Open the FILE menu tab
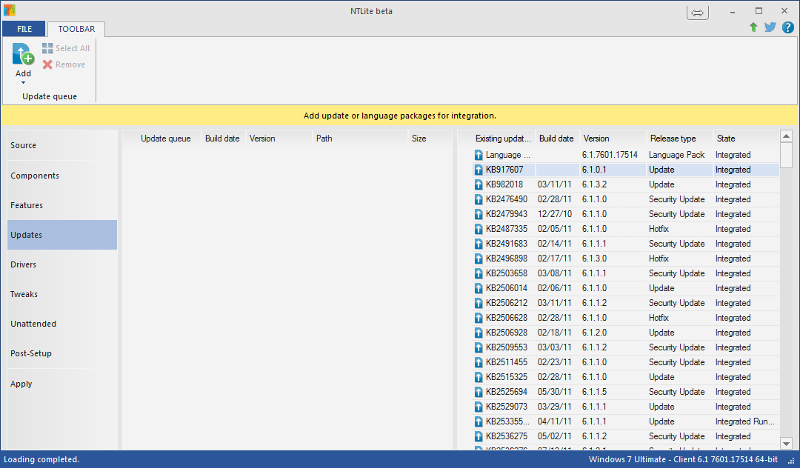 [24, 29]
